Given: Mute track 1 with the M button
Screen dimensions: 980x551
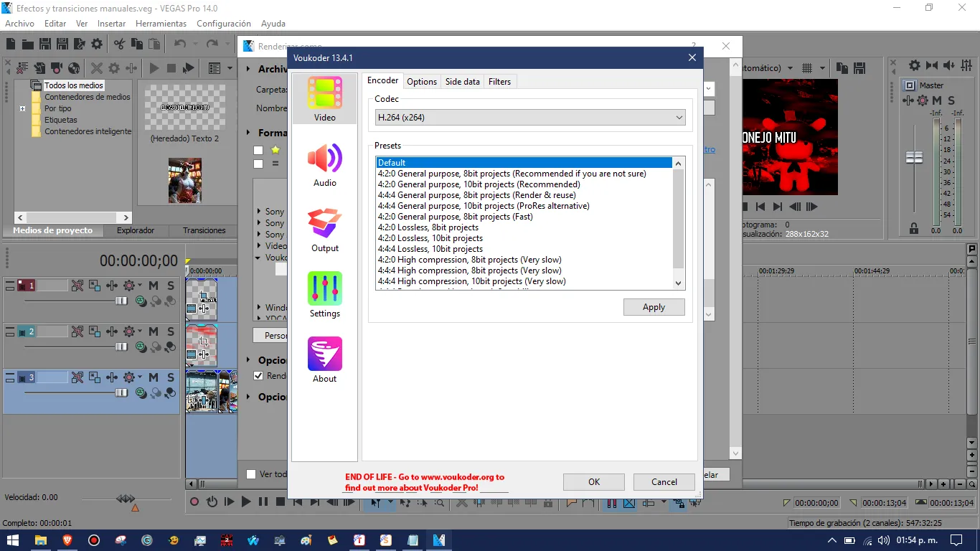Looking at the screenshot, I should point(154,286).
